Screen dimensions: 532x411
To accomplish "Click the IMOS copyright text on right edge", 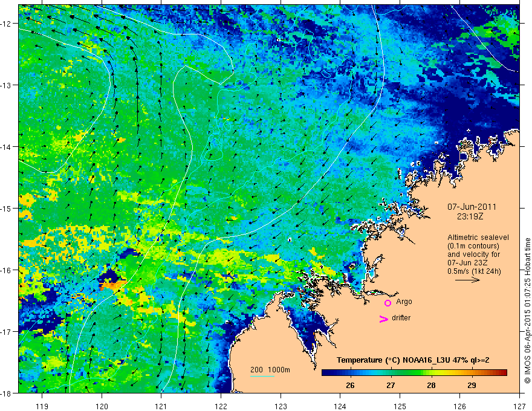I will point(527,311).
